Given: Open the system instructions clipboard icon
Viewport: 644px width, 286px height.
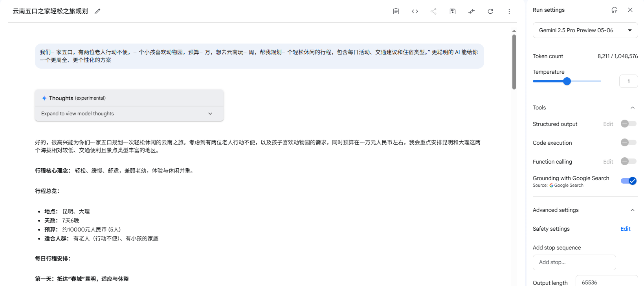Looking at the screenshot, I should point(396,11).
